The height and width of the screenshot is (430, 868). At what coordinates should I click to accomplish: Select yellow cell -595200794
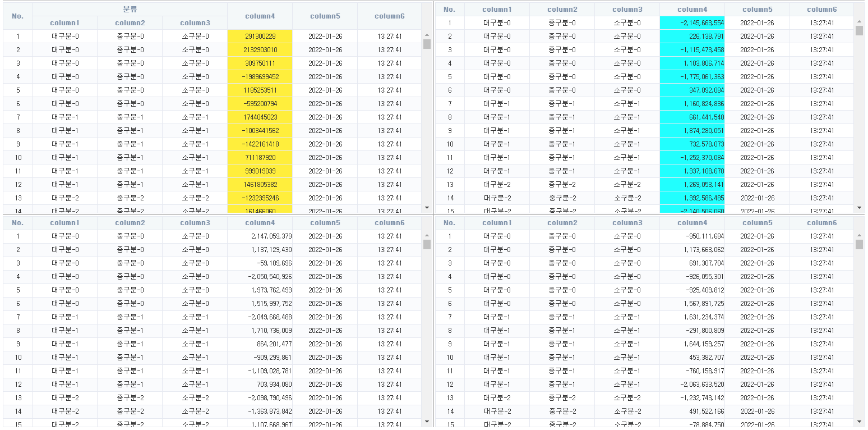(x=260, y=104)
